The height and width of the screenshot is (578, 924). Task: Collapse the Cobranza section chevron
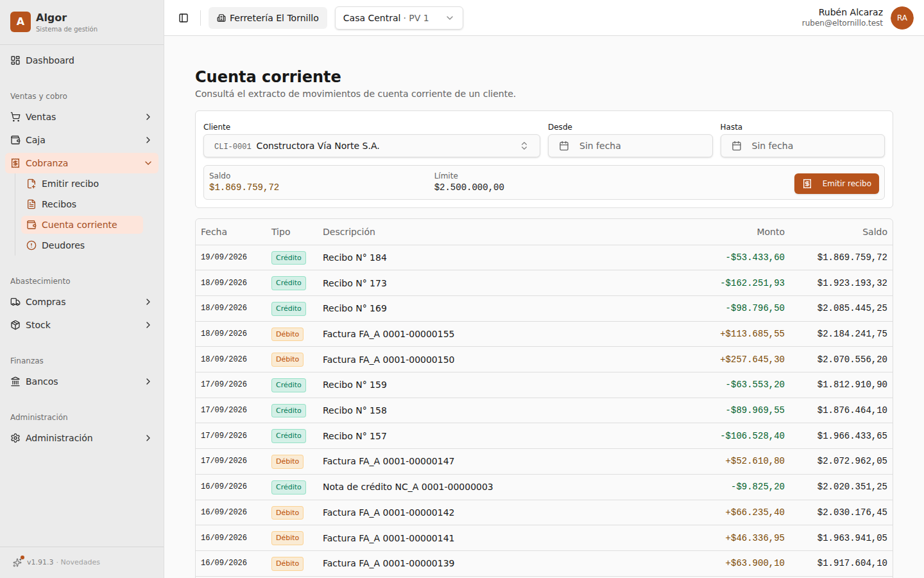(x=148, y=163)
